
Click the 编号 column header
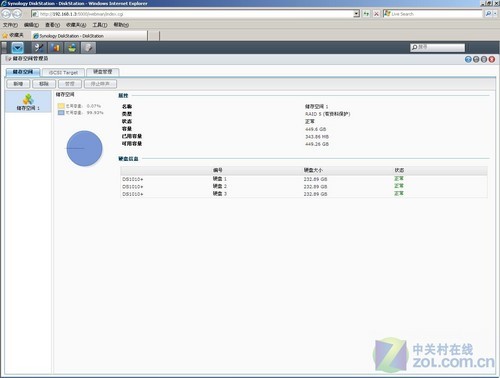tap(218, 170)
